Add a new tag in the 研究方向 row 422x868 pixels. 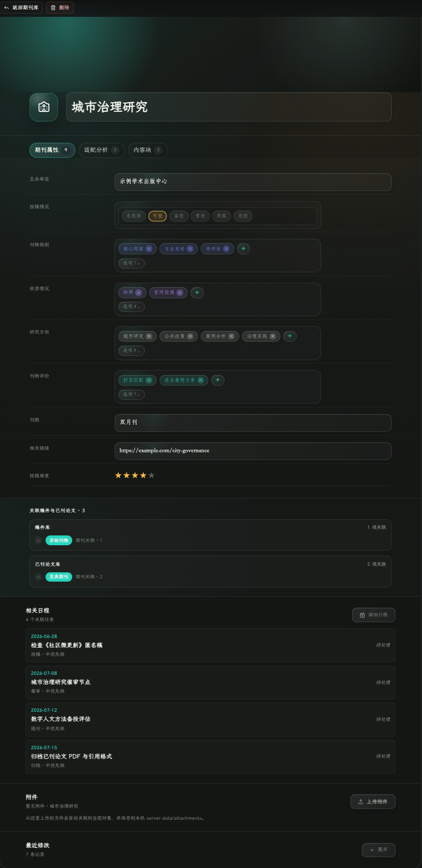point(290,336)
